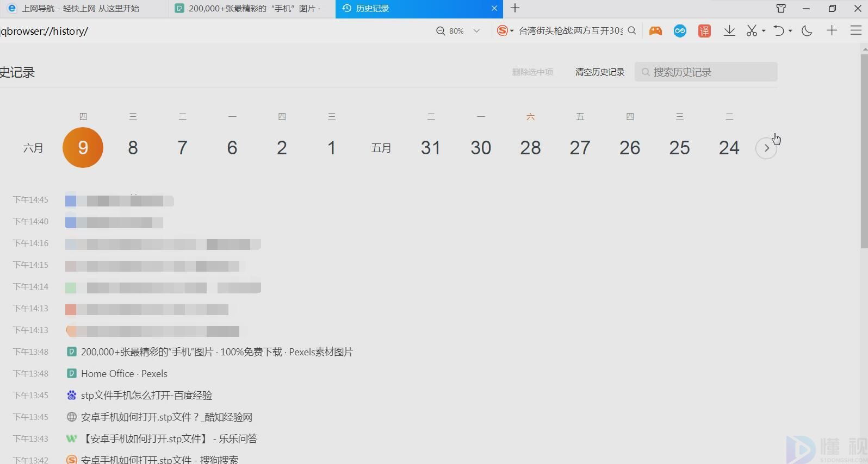Click the scrollbar up arrow

864,49
